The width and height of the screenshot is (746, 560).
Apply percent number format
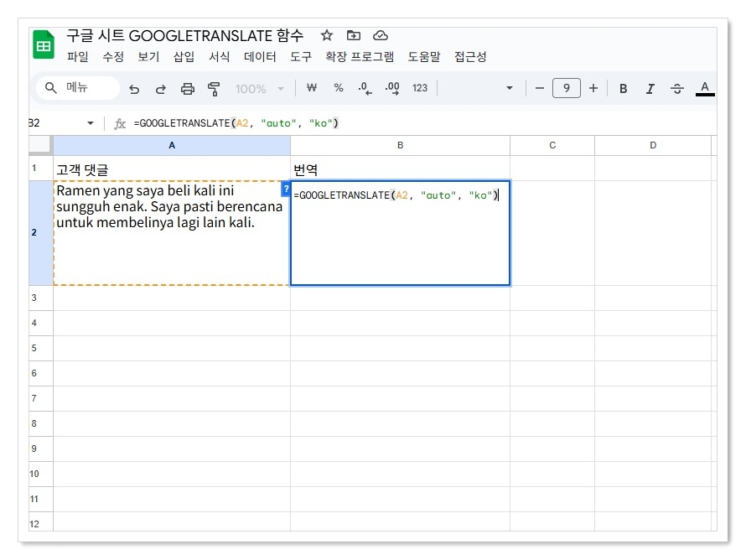click(x=339, y=88)
